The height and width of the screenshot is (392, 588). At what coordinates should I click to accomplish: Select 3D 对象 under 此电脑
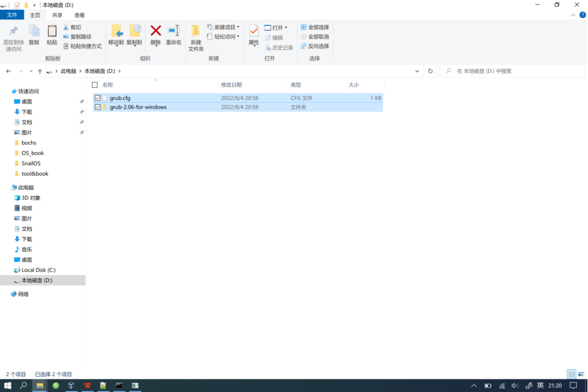pyautogui.click(x=30, y=198)
